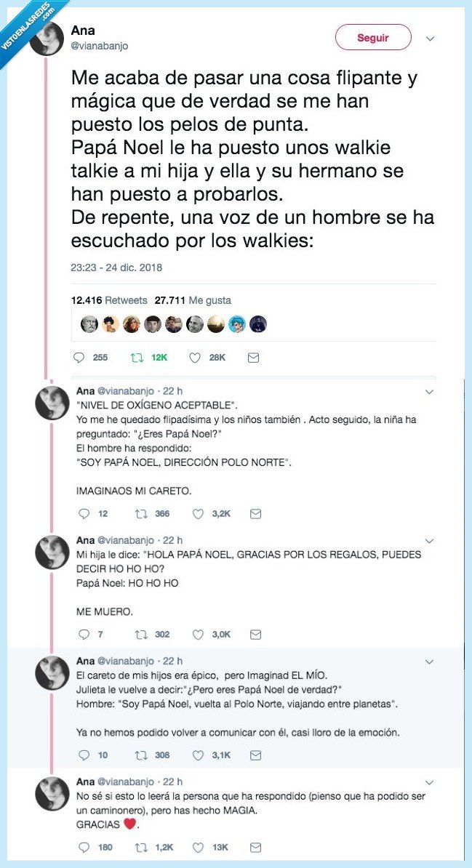The image size is (472, 868).
Task: Like the tweet showing 28K likes
Action: point(194,357)
